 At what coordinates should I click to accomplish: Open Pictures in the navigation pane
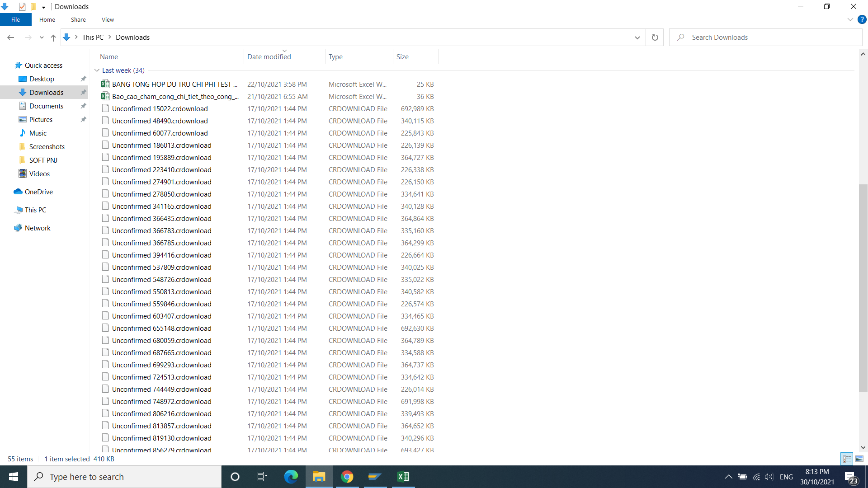tap(41, 120)
